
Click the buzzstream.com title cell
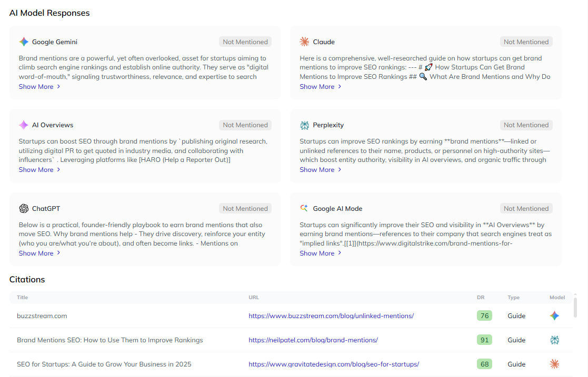click(x=42, y=316)
